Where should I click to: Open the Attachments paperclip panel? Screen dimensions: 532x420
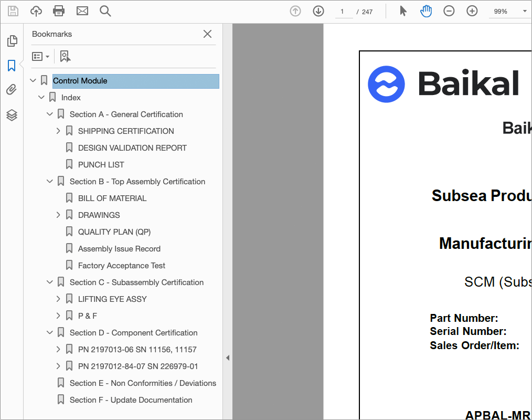coord(12,90)
